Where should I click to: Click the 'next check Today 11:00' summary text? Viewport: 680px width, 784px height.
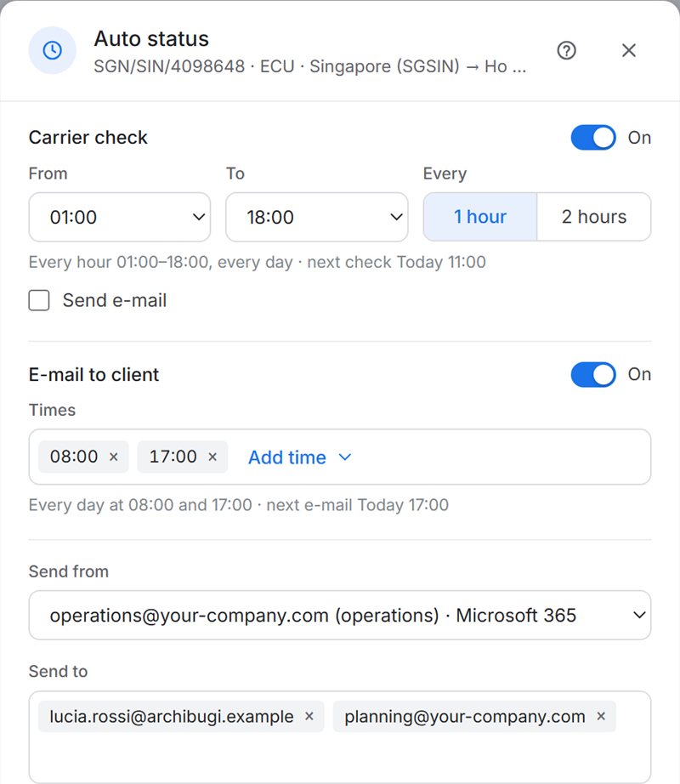[x=397, y=262]
